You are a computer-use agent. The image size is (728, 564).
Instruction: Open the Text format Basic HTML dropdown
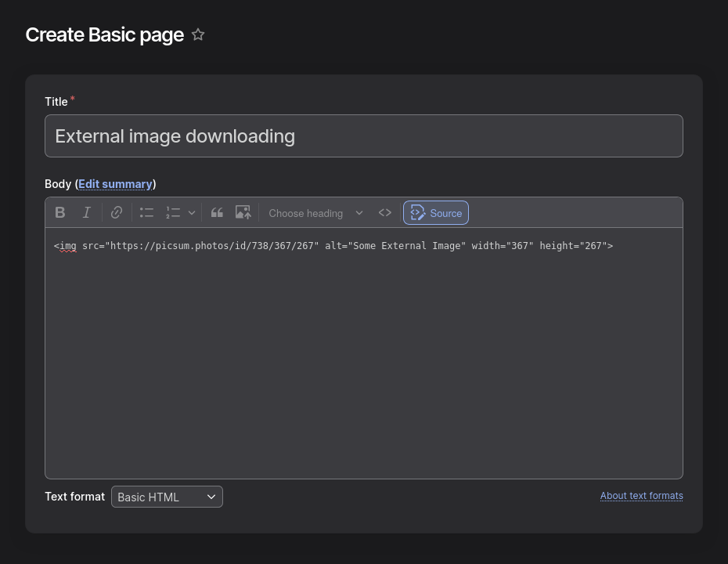pyautogui.click(x=168, y=497)
